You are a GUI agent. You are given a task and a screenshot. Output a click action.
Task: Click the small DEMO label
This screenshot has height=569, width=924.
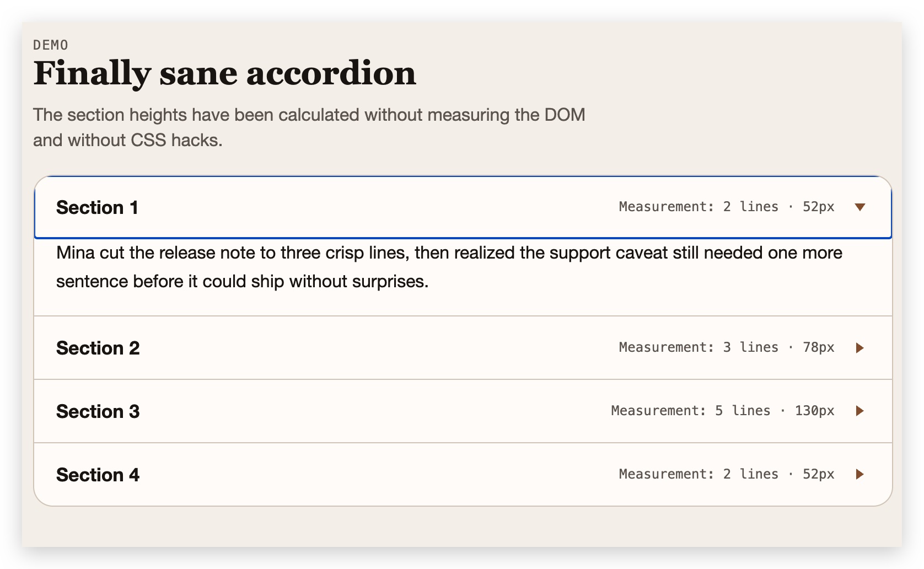(x=51, y=45)
